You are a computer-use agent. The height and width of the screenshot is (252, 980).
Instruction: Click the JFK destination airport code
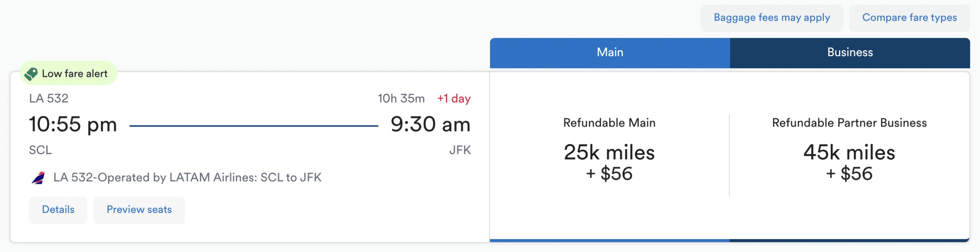point(460,150)
